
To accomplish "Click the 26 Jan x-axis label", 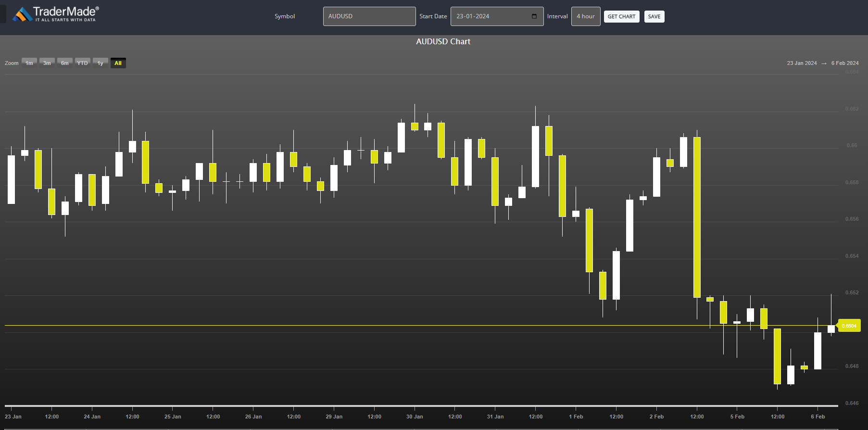I will click(253, 417).
